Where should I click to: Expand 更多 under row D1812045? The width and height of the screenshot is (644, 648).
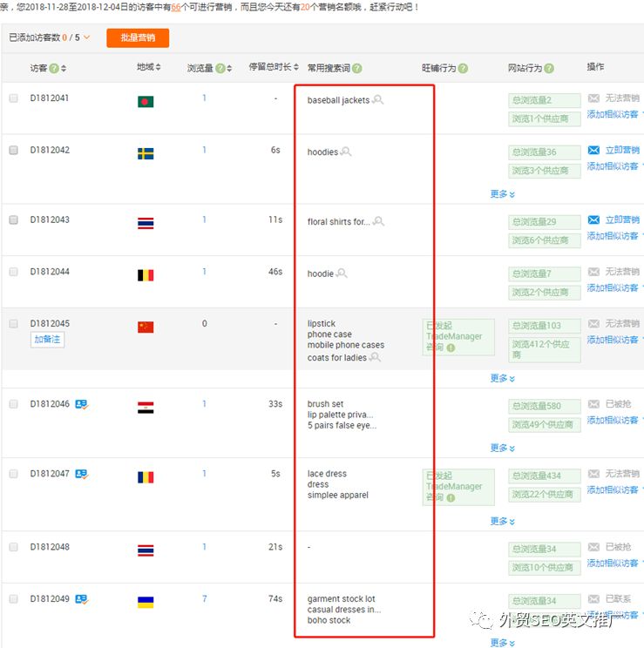pos(503,379)
